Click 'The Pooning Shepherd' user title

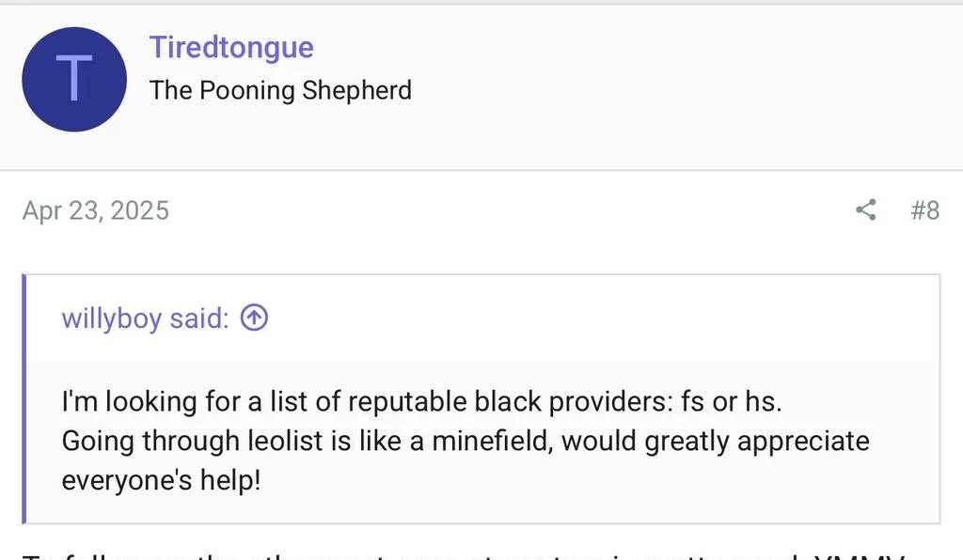(280, 90)
